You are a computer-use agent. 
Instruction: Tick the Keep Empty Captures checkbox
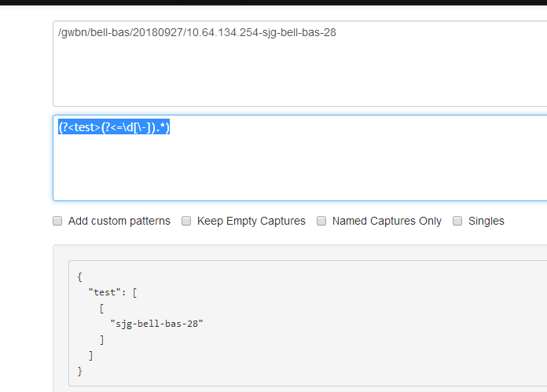pyautogui.click(x=186, y=221)
